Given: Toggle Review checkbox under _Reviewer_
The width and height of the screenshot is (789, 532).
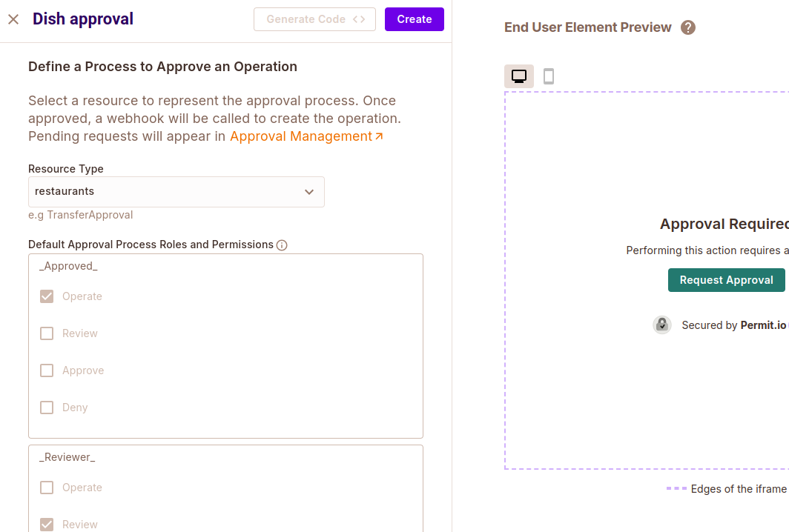Looking at the screenshot, I should 47,524.
